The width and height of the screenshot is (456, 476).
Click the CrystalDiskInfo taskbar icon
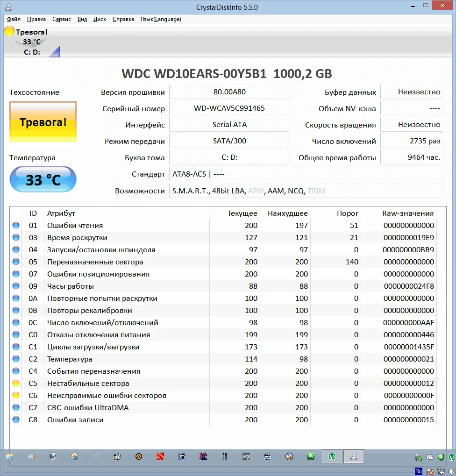[x=354, y=456]
